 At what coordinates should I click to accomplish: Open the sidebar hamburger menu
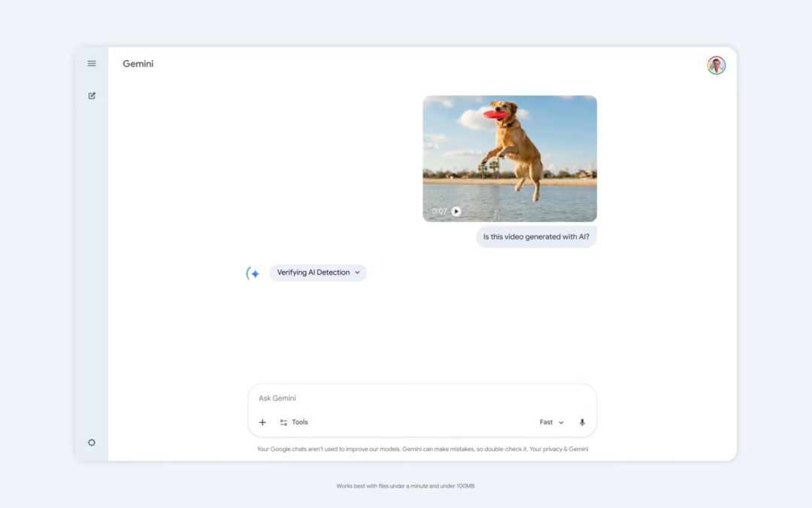coord(92,63)
